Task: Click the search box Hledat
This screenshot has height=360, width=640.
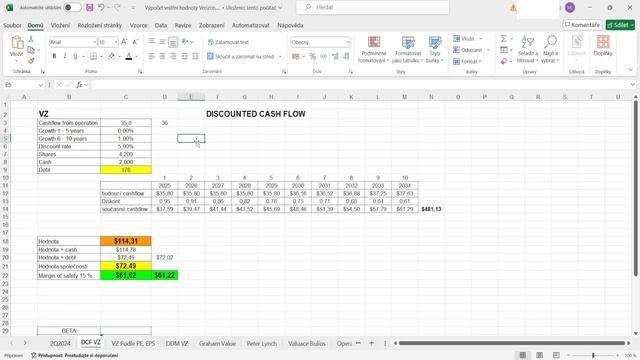Action: (x=372, y=7)
